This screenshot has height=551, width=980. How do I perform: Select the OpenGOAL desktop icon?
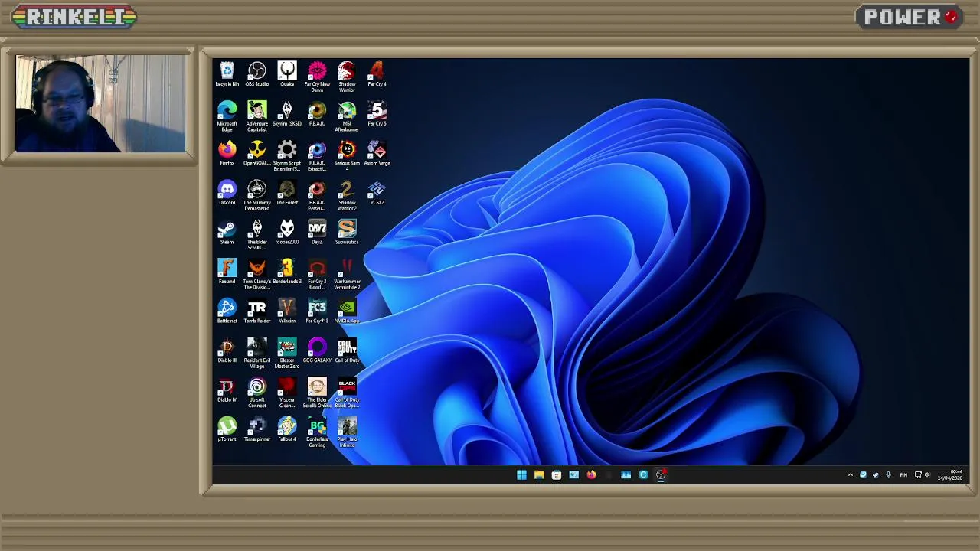tap(256, 151)
